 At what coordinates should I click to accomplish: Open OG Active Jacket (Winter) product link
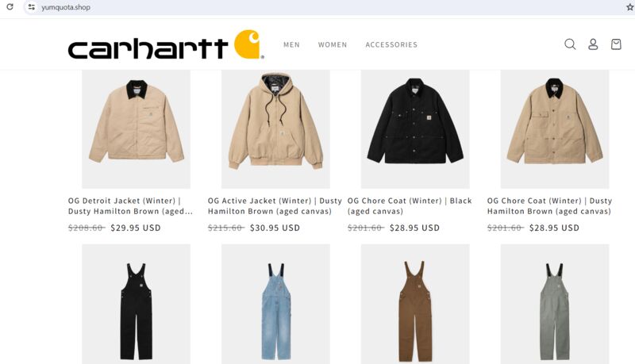coord(275,206)
